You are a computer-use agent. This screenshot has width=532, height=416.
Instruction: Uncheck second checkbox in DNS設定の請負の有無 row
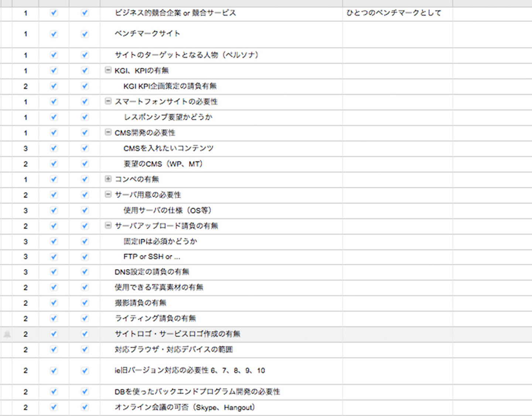(85, 272)
